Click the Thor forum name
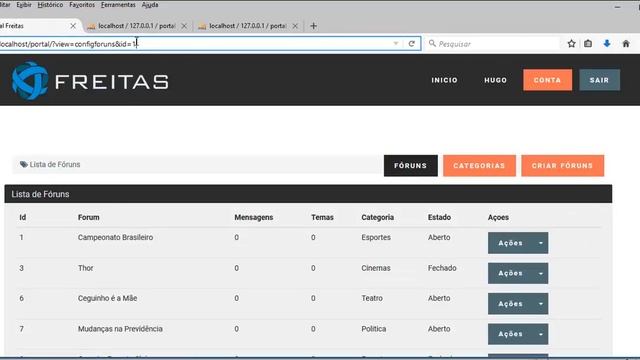The image size is (640, 360). (86, 268)
